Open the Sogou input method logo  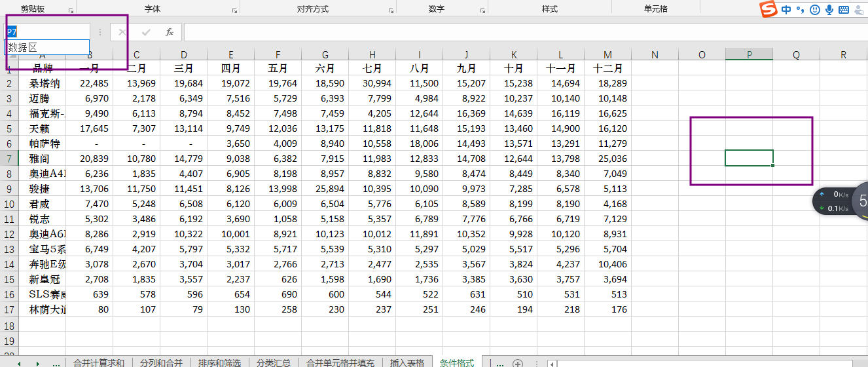[768, 9]
